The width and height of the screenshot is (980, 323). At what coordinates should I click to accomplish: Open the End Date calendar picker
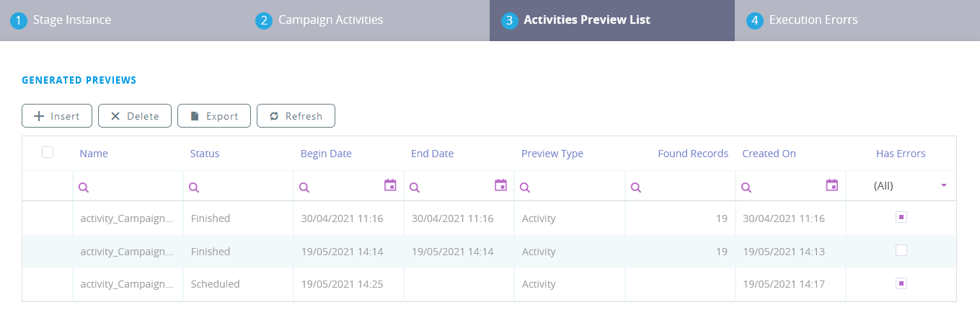point(500,186)
